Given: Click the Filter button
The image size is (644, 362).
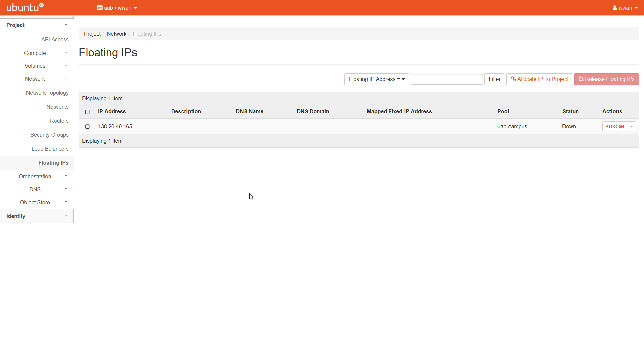Looking at the screenshot, I should pos(495,79).
